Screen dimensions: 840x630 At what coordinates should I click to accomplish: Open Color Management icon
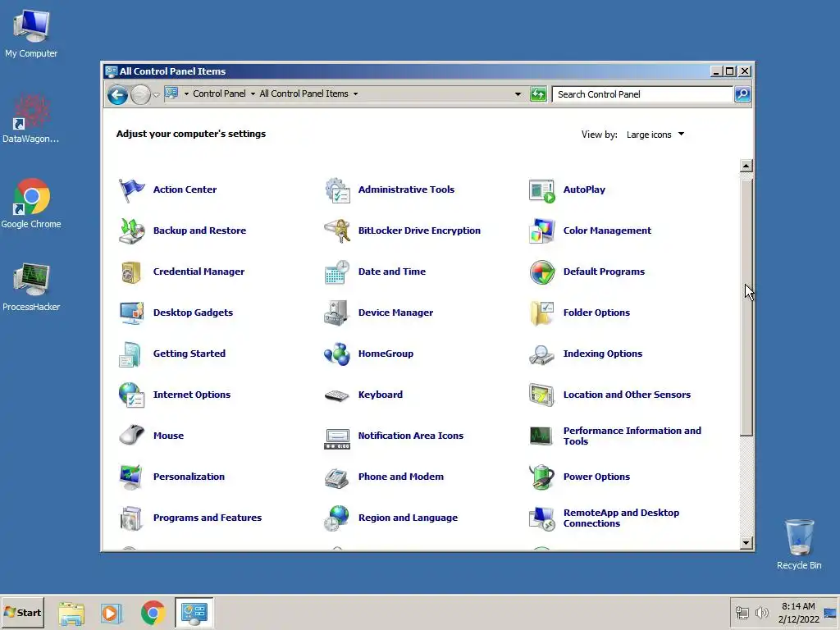(x=541, y=231)
